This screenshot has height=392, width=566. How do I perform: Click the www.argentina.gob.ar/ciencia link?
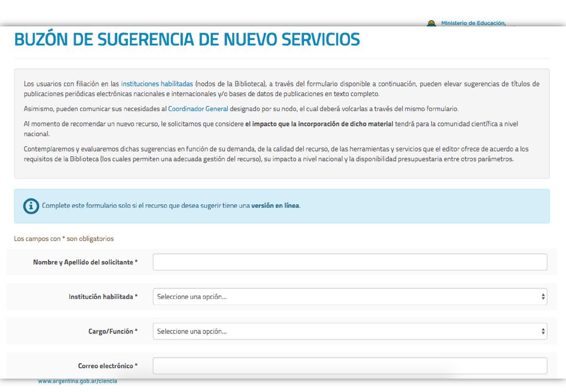click(x=77, y=381)
